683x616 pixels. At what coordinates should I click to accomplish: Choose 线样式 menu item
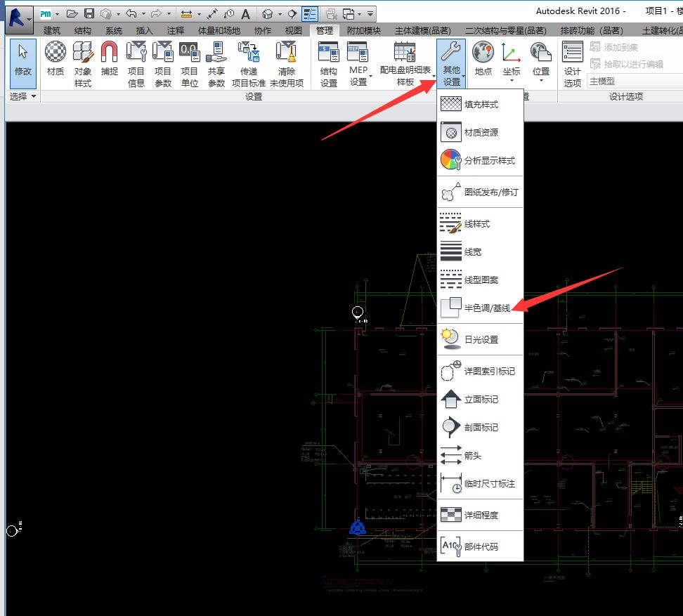tap(480, 224)
